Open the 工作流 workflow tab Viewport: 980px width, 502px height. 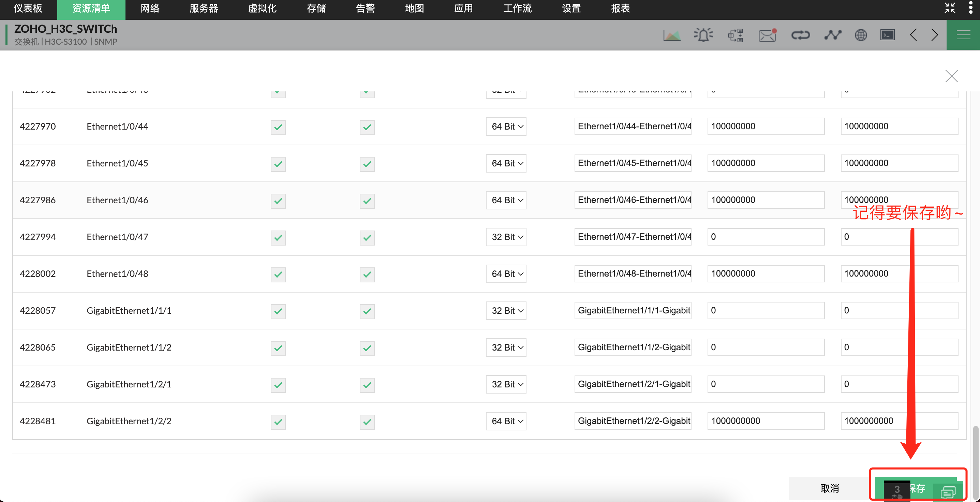coord(518,9)
